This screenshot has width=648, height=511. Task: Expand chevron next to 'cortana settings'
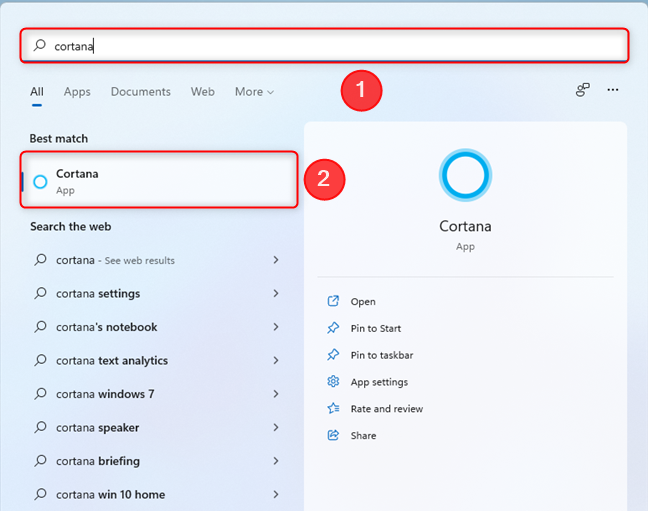[276, 293]
